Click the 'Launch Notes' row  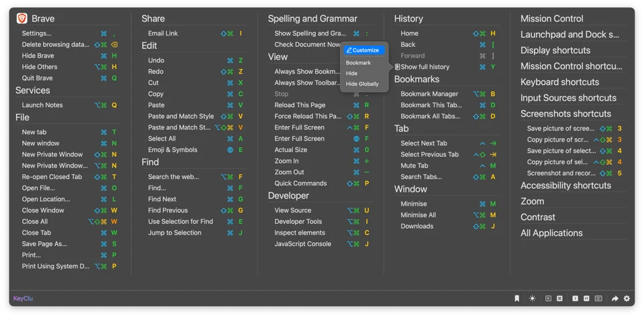tap(69, 105)
